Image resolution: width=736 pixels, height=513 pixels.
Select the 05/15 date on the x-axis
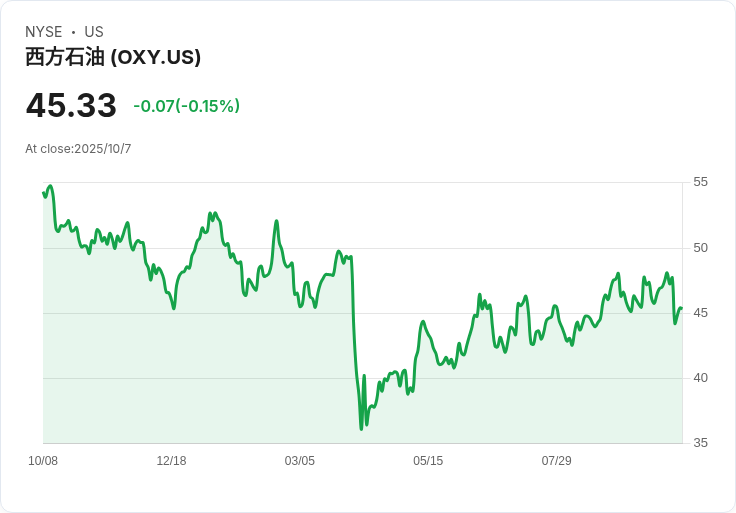click(428, 461)
